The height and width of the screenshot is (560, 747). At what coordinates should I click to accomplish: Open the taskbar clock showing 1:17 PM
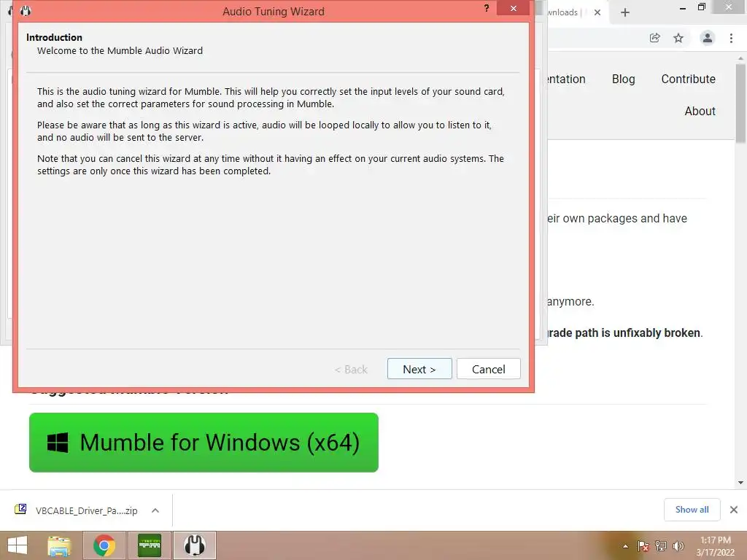point(715,546)
